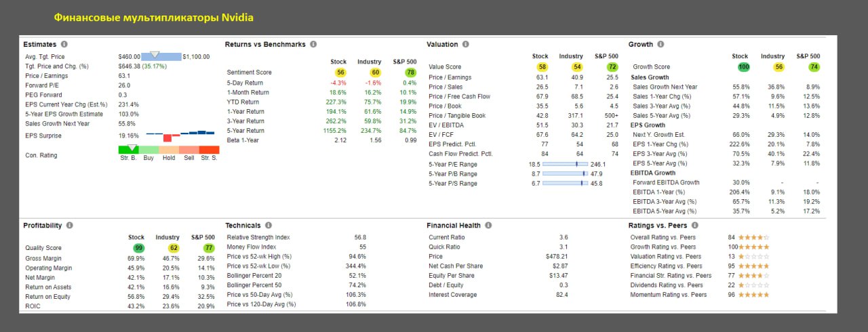The width and height of the screenshot is (868, 332).
Task: Click the YTD Return stock value 227.3%
Action: click(x=336, y=102)
